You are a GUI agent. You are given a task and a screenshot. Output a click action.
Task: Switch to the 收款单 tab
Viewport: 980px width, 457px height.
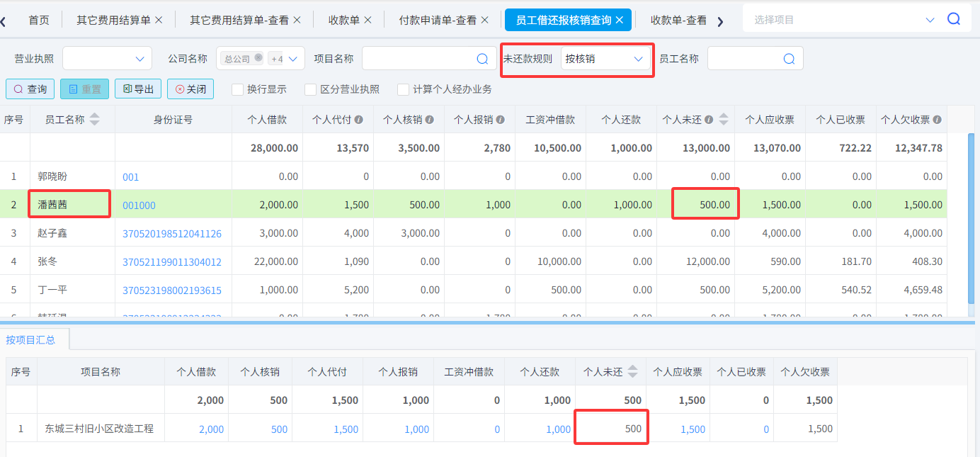click(344, 21)
